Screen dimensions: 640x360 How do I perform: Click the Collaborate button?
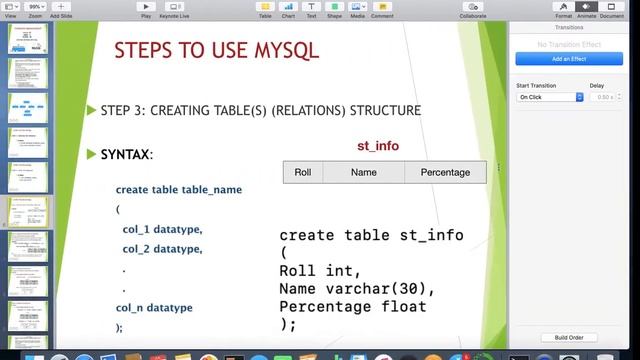click(473, 7)
